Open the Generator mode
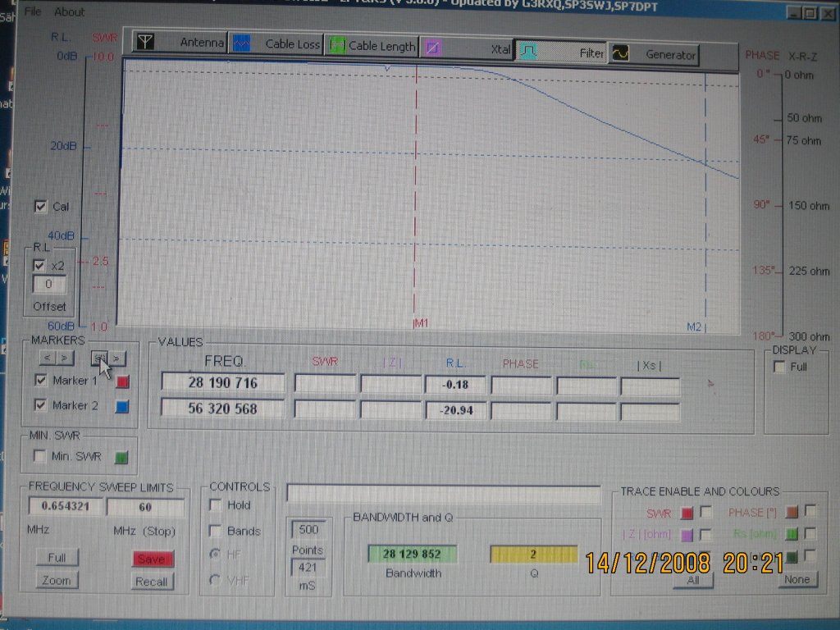This screenshot has height=630, width=840. pyautogui.click(x=621, y=54)
